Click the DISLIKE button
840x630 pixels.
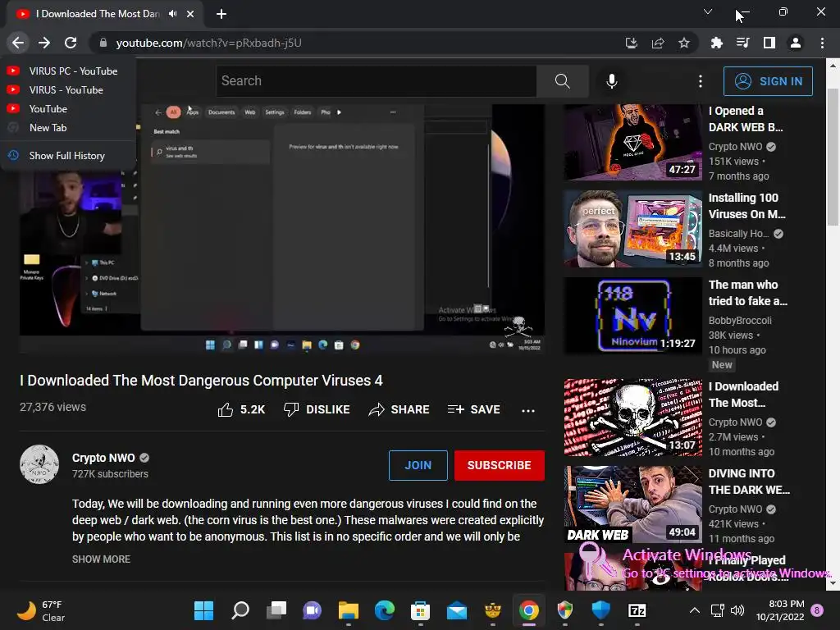tap(317, 410)
